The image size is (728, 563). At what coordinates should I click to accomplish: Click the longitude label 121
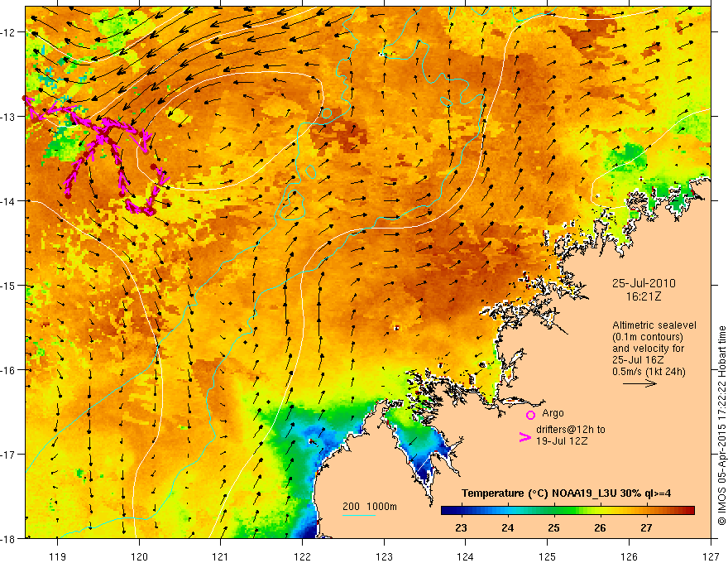tap(221, 556)
